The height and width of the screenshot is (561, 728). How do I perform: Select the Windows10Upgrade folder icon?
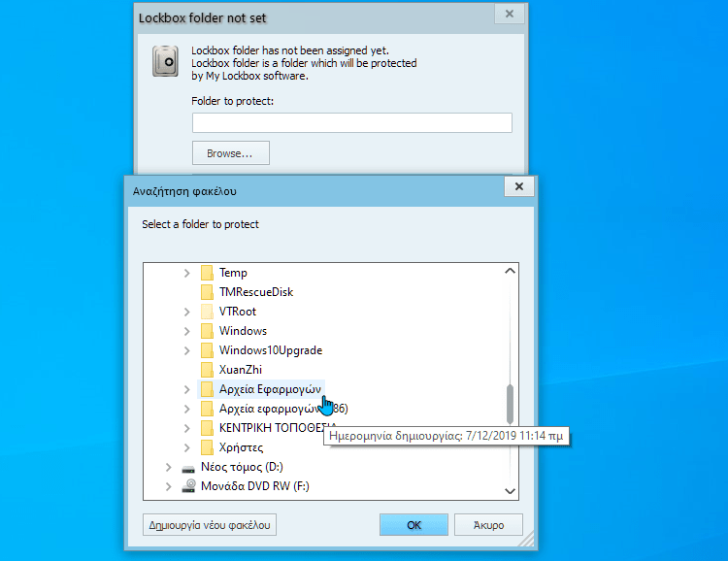pos(207,350)
